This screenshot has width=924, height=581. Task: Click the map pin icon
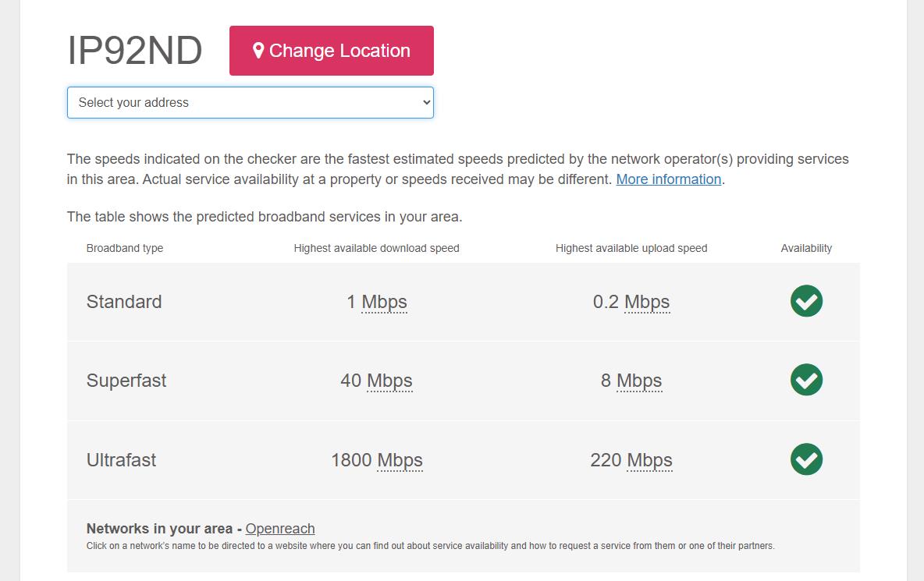[258, 51]
